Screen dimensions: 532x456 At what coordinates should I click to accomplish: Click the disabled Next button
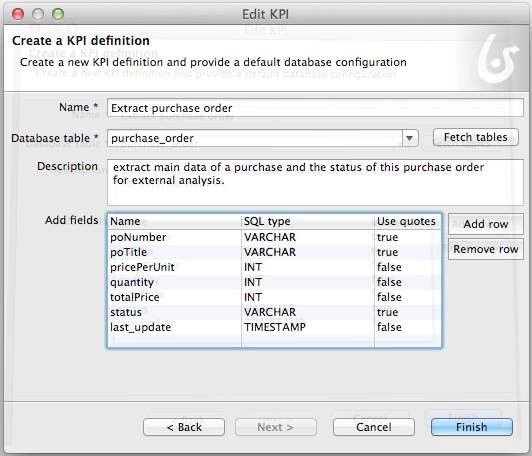[276, 427]
